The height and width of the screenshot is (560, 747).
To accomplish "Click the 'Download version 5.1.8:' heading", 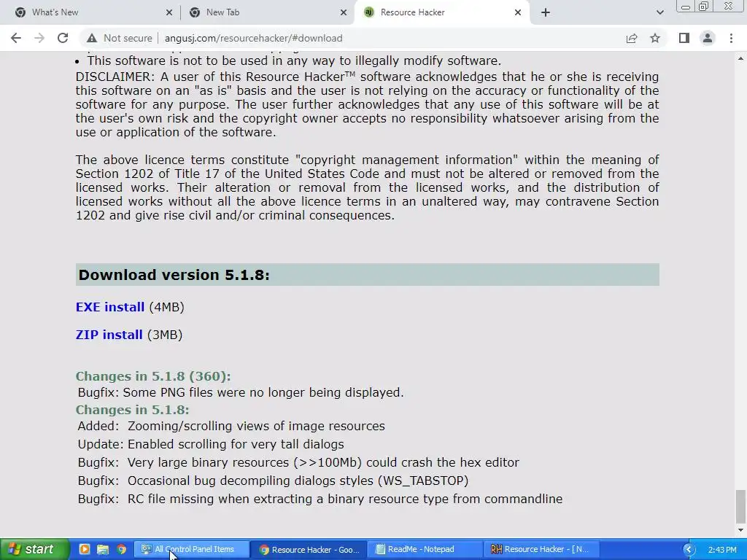I will 174,275.
